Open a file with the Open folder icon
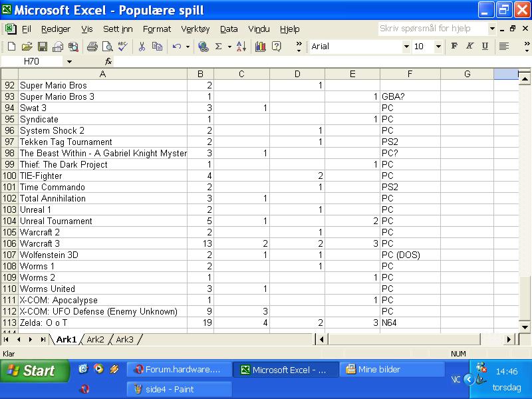This screenshot has width=532, height=399. click(27, 46)
